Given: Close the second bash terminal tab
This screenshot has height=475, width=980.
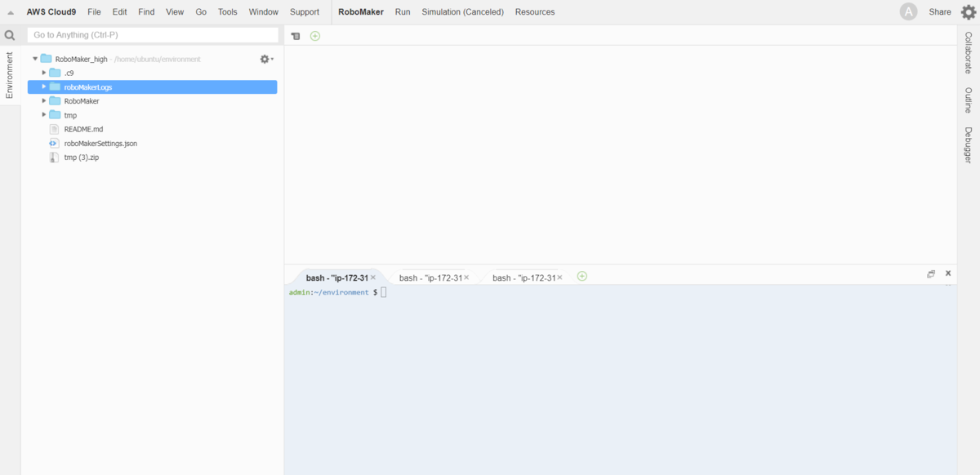Looking at the screenshot, I should click(466, 277).
